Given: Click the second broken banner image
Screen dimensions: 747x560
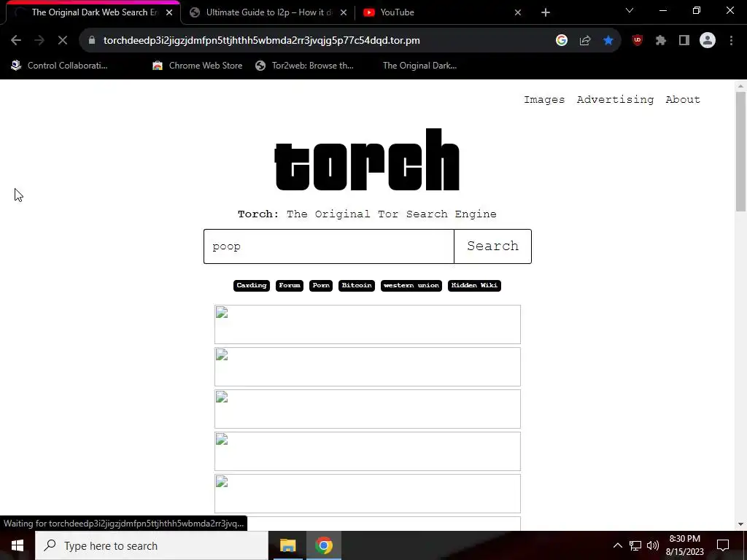Looking at the screenshot, I should click(x=368, y=367).
